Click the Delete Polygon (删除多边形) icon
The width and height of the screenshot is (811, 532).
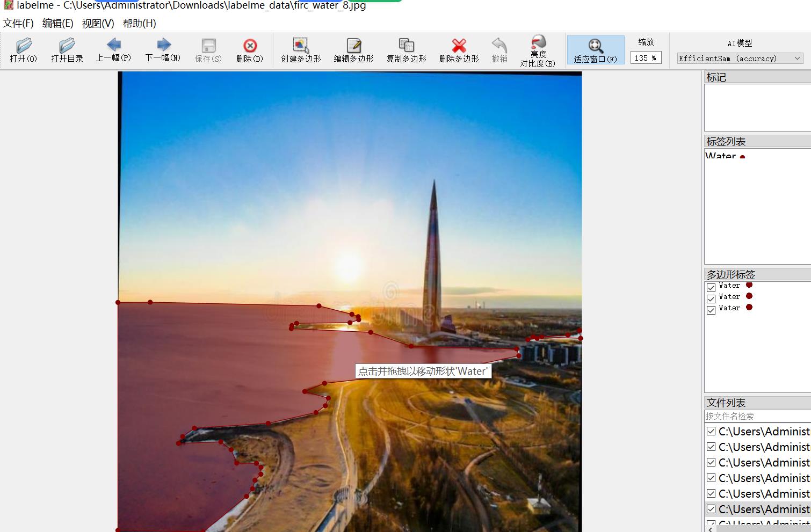(x=459, y=50)
